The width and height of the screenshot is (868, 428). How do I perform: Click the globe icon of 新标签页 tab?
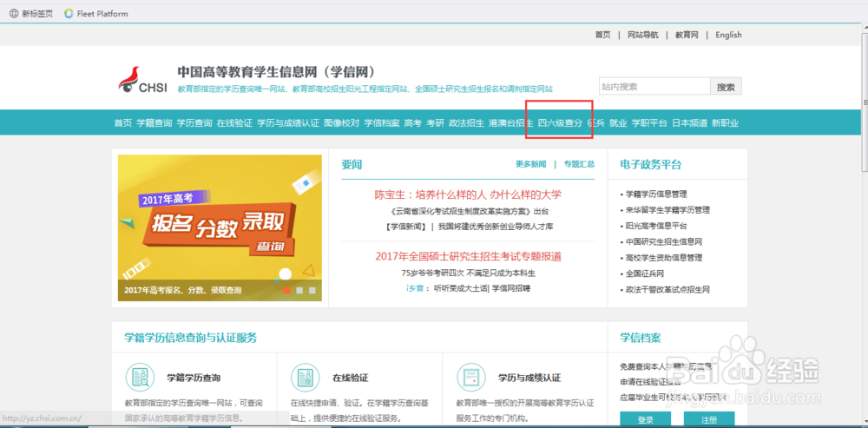click(14, 14)
